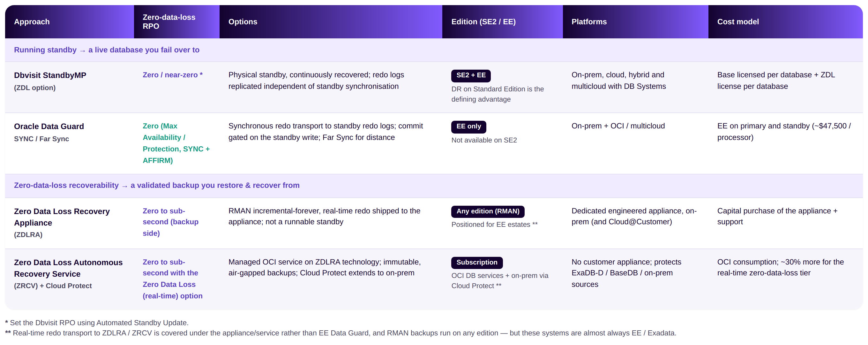Select 'No customer appliance; protects ExaDB-D' text
Viewport: 868px width, 345px height.
(x=626, y=273)
